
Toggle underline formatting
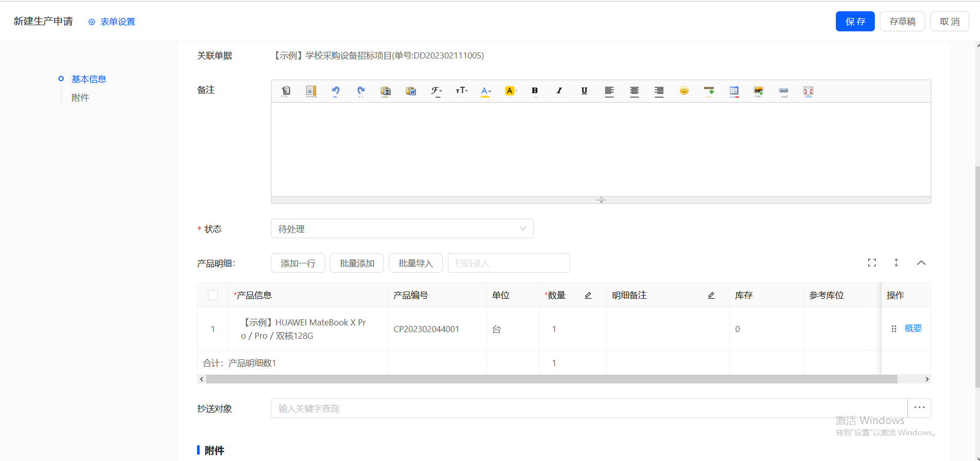click(584, 91)
